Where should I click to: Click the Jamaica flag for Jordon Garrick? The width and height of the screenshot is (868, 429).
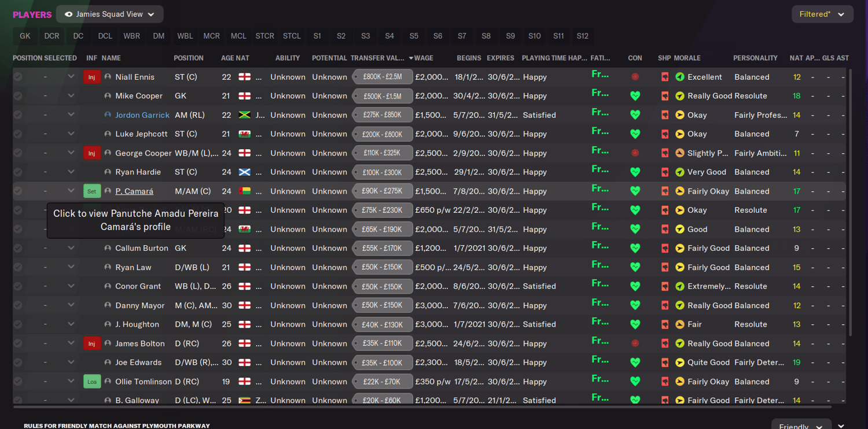coord(245,115)
